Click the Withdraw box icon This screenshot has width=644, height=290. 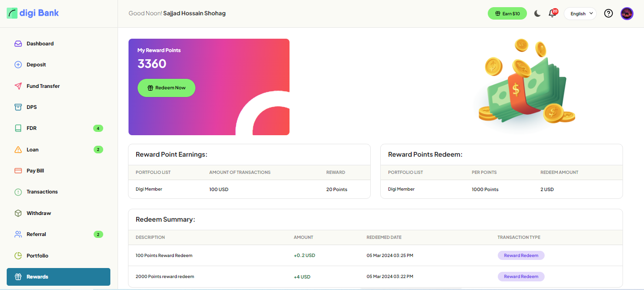[18, 213]
